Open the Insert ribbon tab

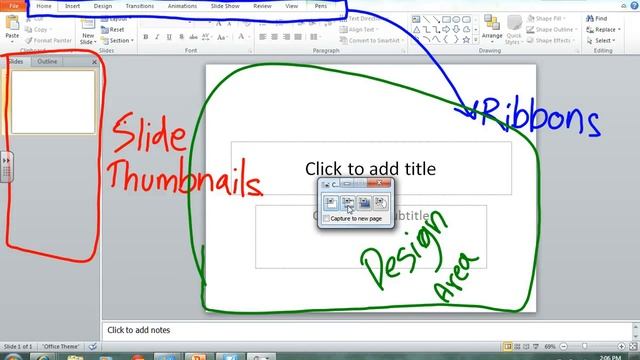(x=72, y=6)
